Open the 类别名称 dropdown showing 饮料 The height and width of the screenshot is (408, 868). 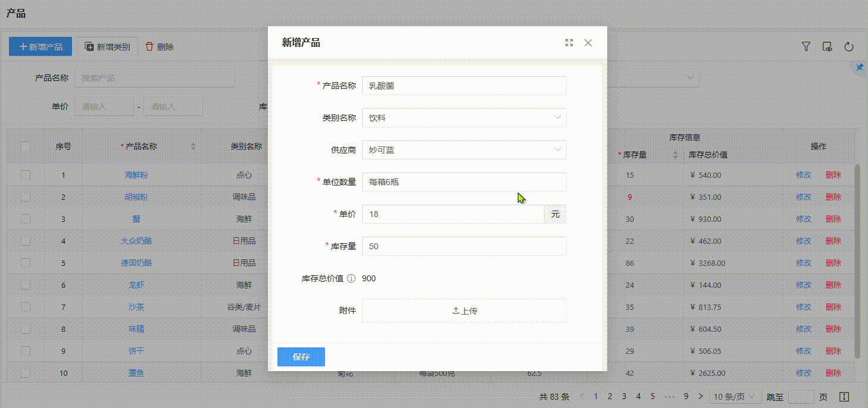(464, 118)
